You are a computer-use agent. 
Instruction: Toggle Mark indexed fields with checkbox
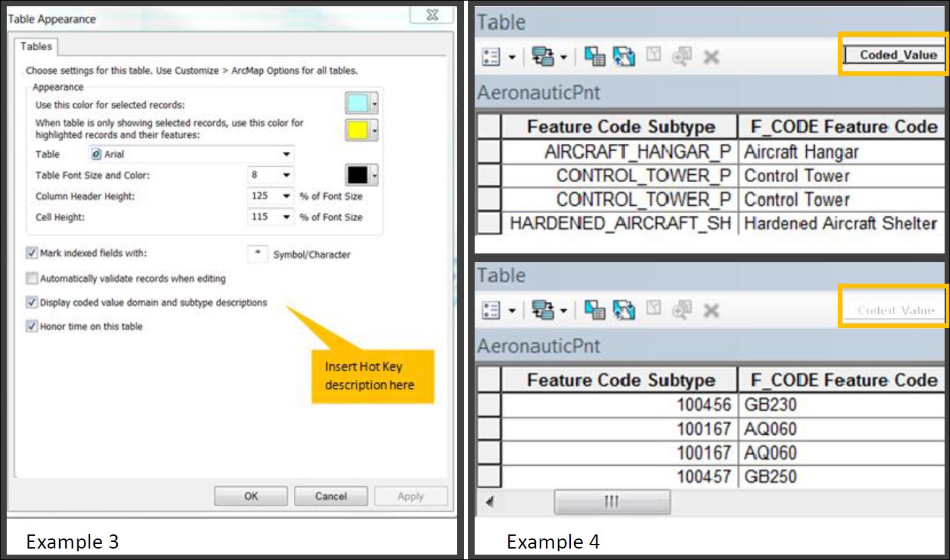[x=32, y=253]
